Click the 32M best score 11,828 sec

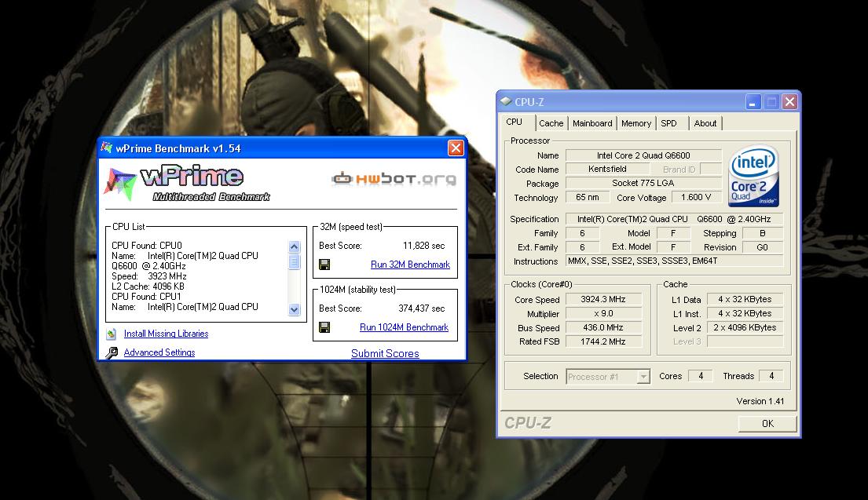(x=423, y=246)
